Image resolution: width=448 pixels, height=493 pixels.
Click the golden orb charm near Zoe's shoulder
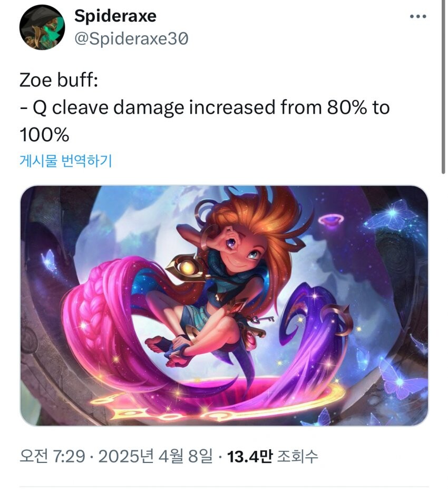[x=187, y=268]
